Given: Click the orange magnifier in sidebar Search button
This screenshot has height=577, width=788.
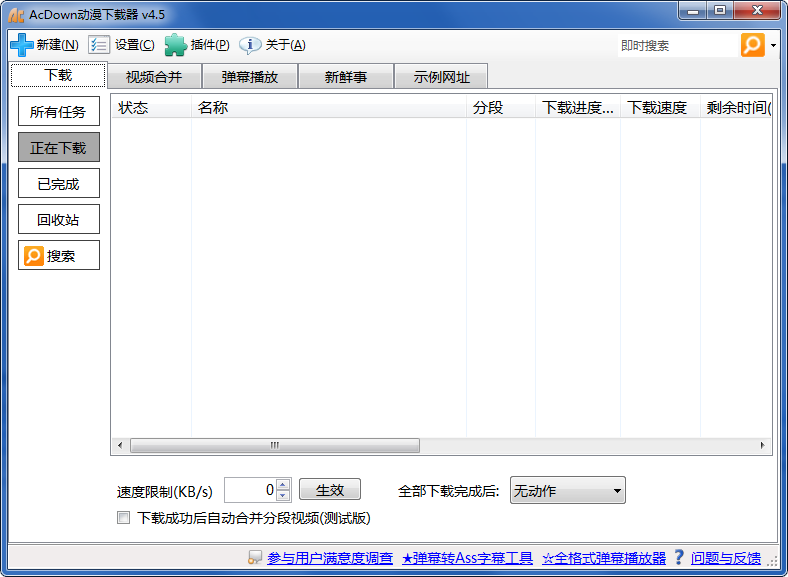Looking at the screenshot, I should [34, 256].
